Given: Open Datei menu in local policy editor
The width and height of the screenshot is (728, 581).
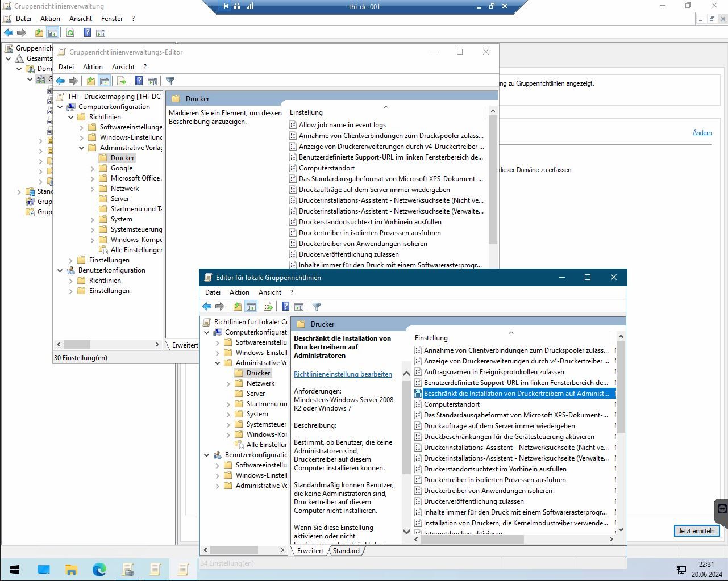Looking at the screenshot, I should coord(213,292).
